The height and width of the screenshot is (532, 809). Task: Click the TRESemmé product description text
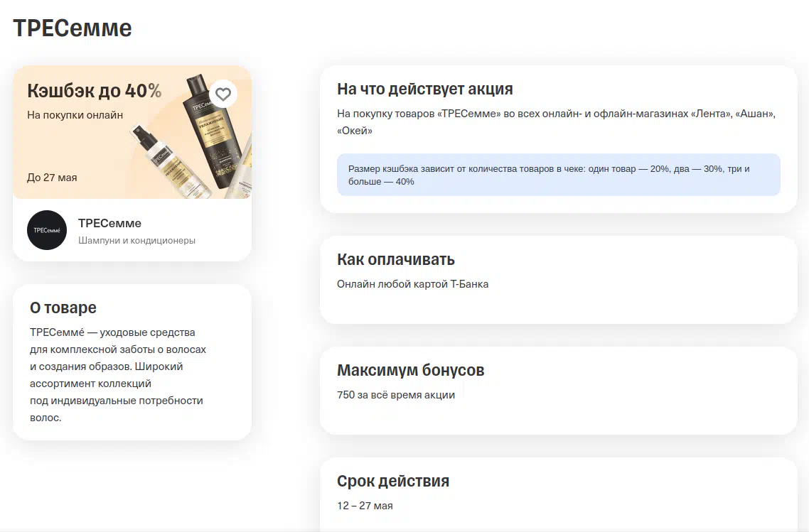click(x=117, y=375)
